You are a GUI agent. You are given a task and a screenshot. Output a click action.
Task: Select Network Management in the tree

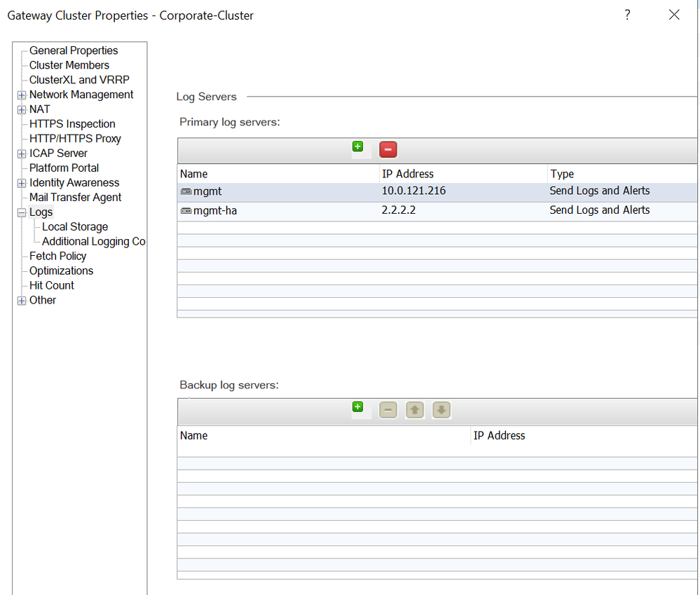click(81, 95)
